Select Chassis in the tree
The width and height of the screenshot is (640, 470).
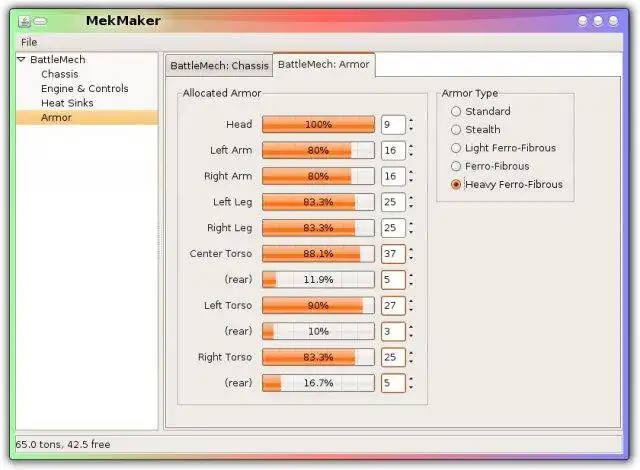point(60,74)
